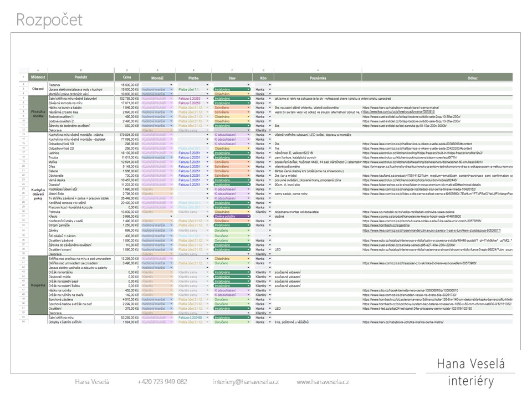Open the Platba dropdown in Rezerva row
This screenshot has width=532, height=399.
tap(207, 85)
